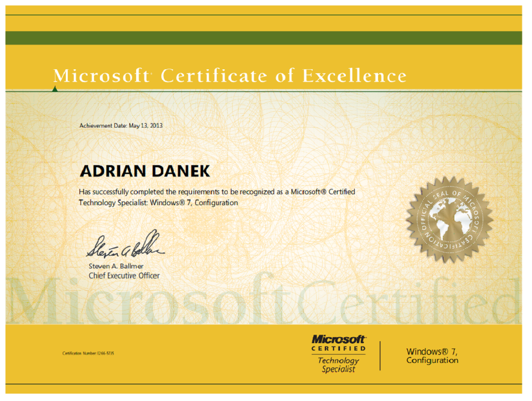Click the dark green band at top

click(x=263, y=38)
